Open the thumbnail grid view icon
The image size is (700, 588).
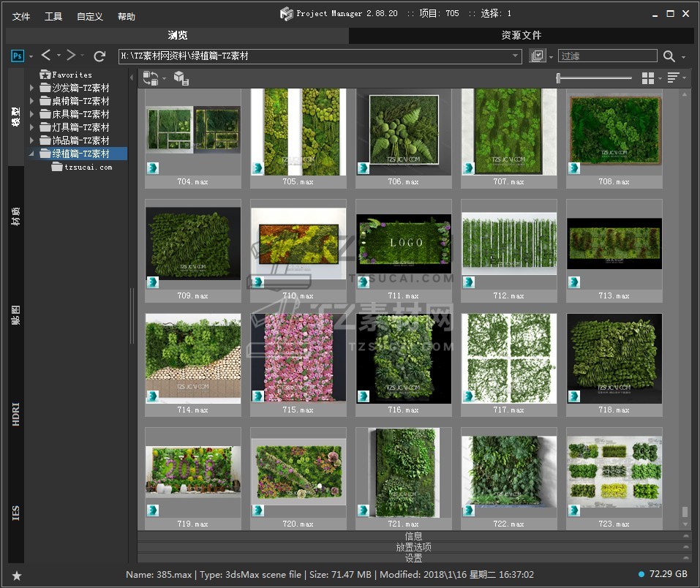(x=648, y=78)
